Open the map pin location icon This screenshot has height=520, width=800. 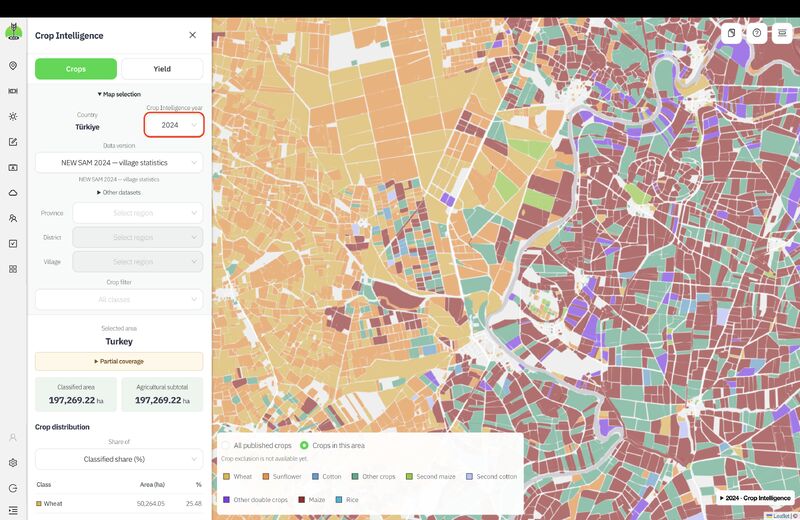13,66
